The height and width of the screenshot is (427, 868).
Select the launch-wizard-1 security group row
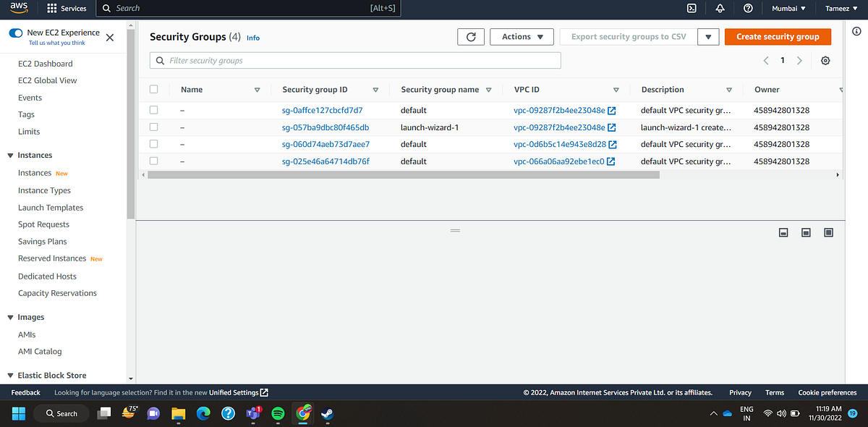(x=154, y=127)
